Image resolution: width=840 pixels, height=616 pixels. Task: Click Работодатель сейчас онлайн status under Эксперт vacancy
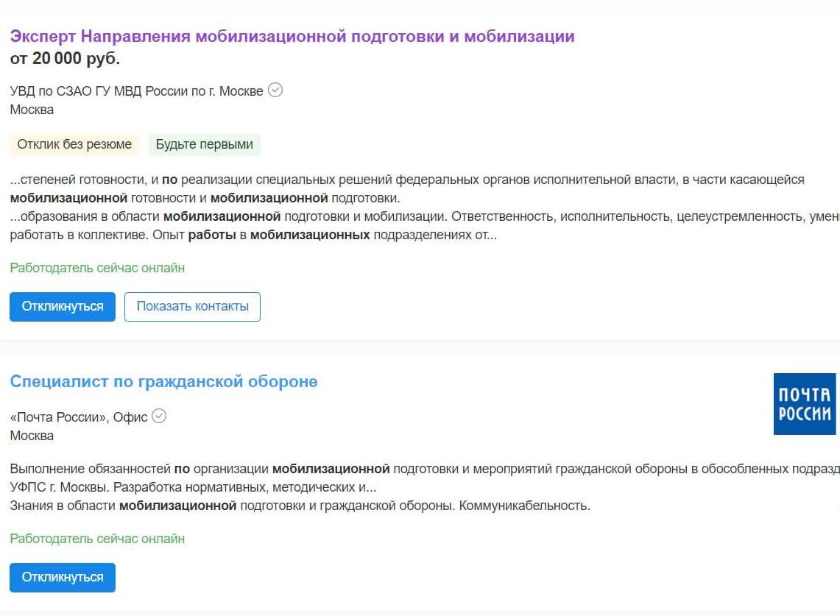point(97,268)
